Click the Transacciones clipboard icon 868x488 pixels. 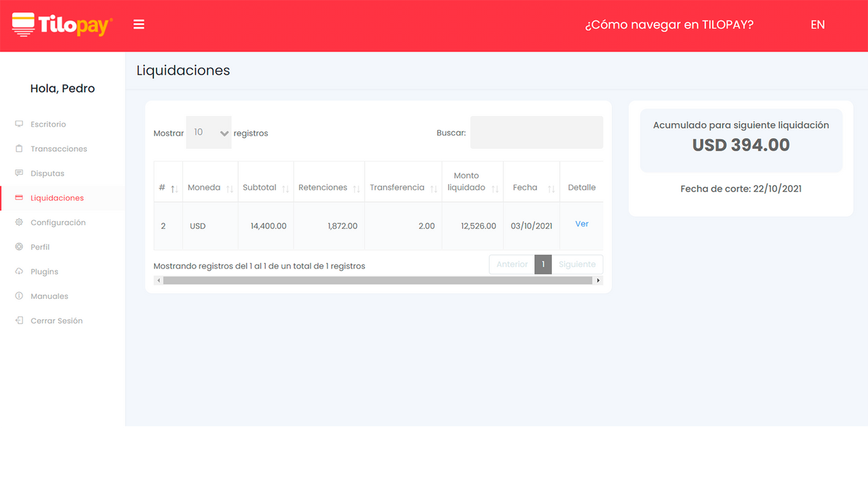point(19,148)
